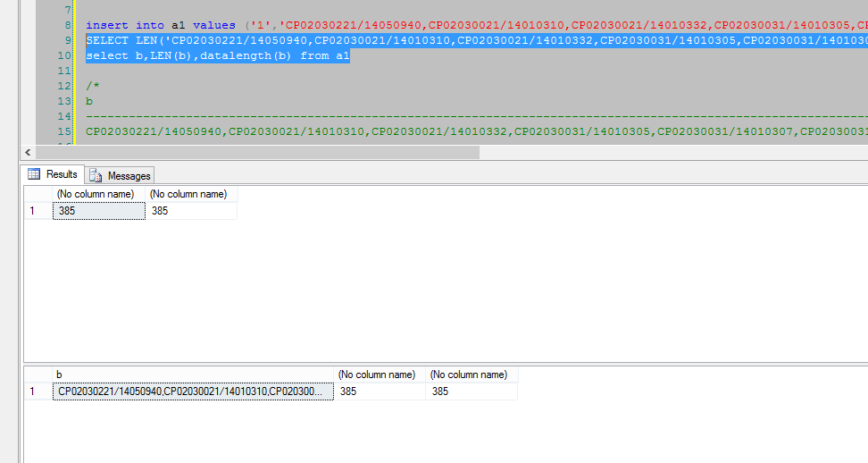Viewport: 868px width, 463px height.
Task: Select the Results tab label
Action: (62, 174)
